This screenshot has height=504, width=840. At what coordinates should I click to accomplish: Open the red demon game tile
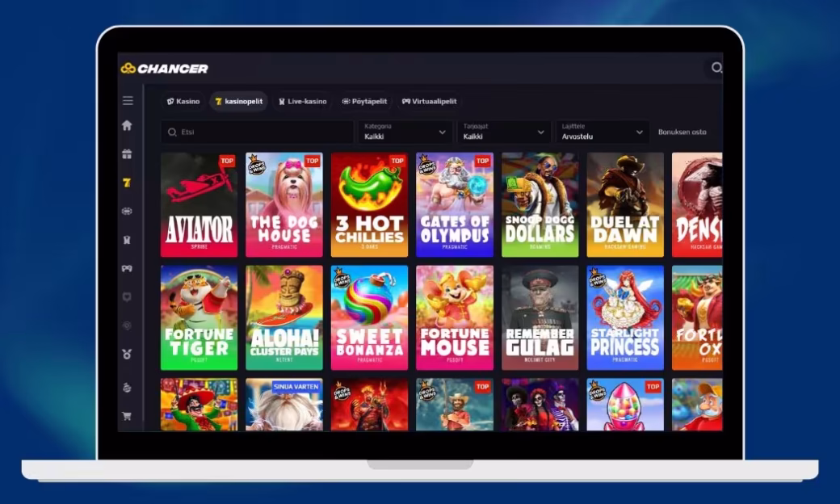click(369, 405)
